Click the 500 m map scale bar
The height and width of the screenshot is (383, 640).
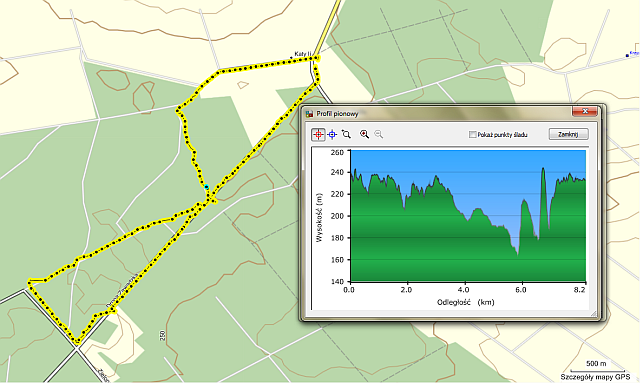(x=597, y=371)
